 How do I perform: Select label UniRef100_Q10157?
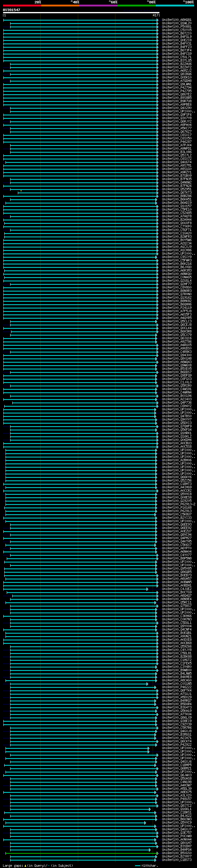176,206
